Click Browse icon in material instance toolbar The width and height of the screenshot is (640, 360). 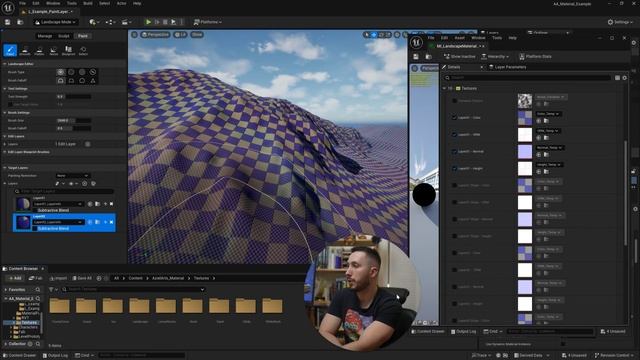(x=428, y=56)
